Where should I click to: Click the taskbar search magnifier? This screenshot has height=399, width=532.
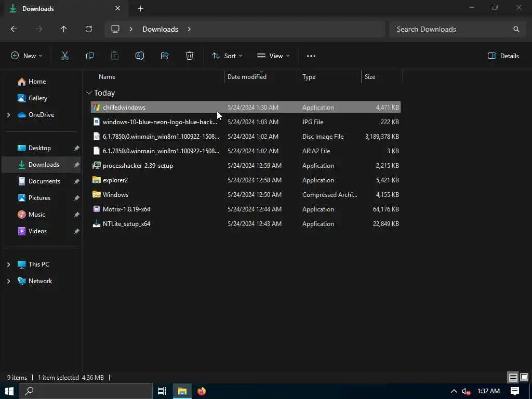tap(30, 391)
